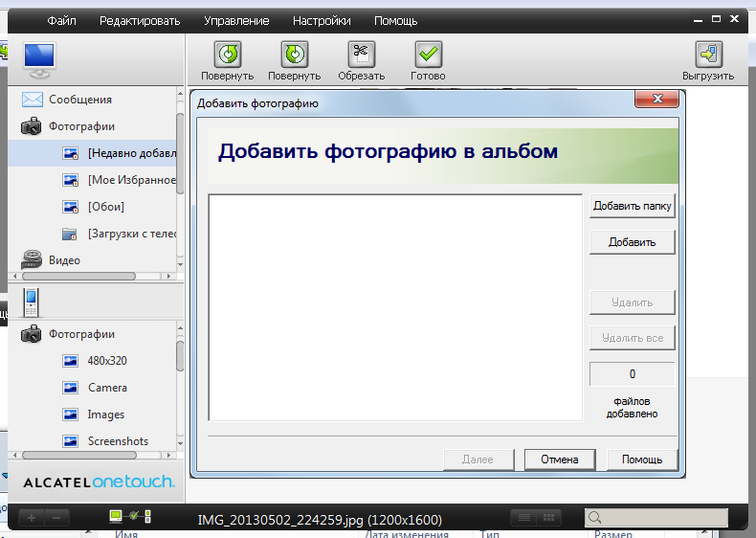Open the Настройки menu
The height and width of the screenshot is (538, 756).
click(x=321, y=20)
